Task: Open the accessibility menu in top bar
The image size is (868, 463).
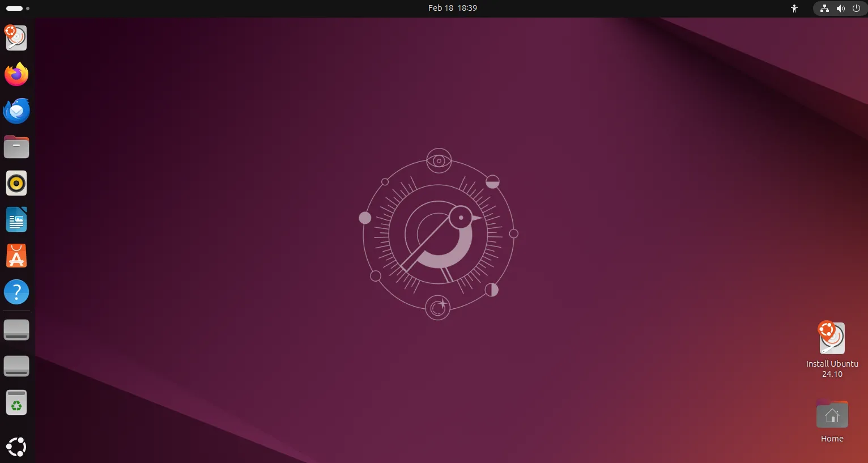Action: pos(794,8)
